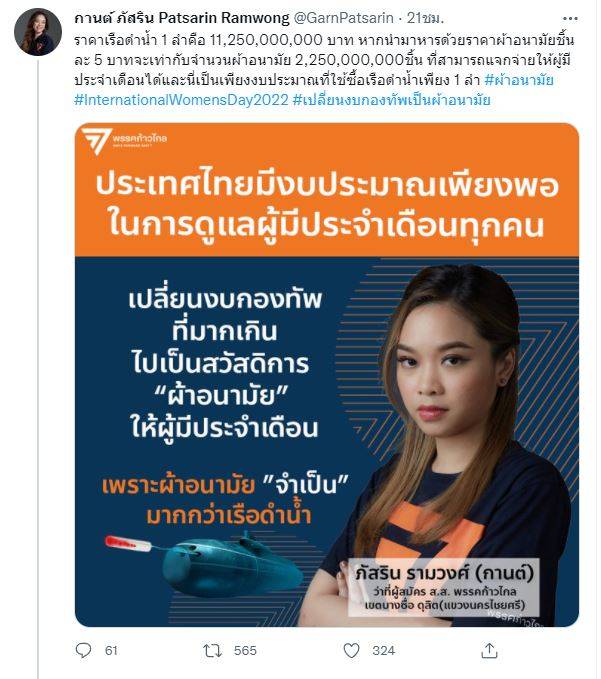
Task: Click the share upload icon
Action: tap(489, 650)
